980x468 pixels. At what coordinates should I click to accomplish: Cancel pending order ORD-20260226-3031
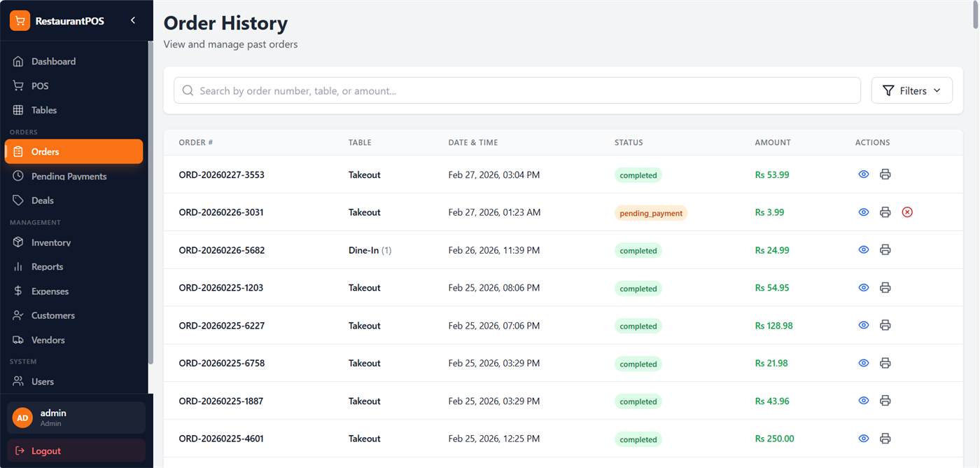click(x=907, y=212)
